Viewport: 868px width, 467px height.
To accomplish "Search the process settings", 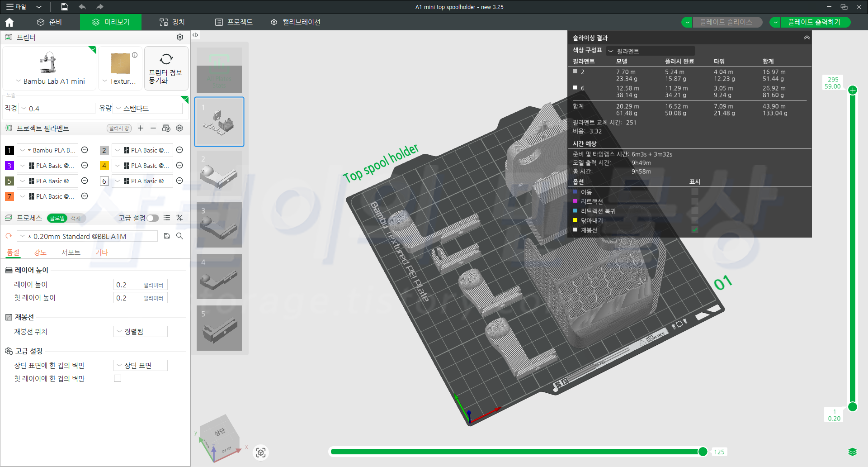I will [x=179, y=236].
